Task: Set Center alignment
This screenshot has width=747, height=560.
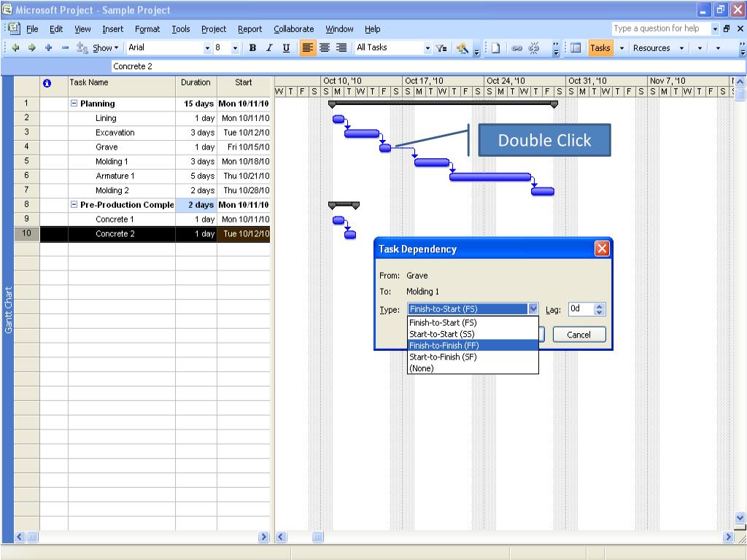Action: 325,47
